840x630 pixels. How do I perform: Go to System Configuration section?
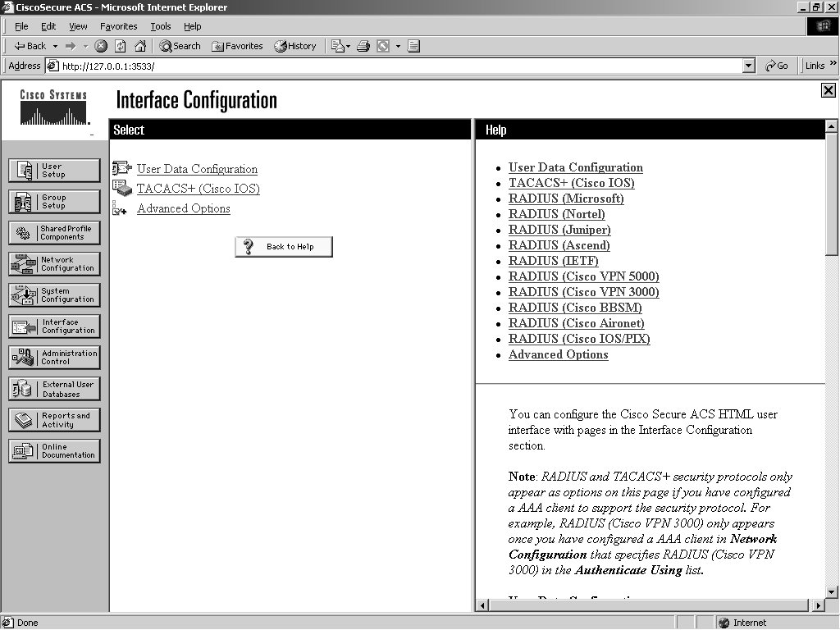pos(54,294)
